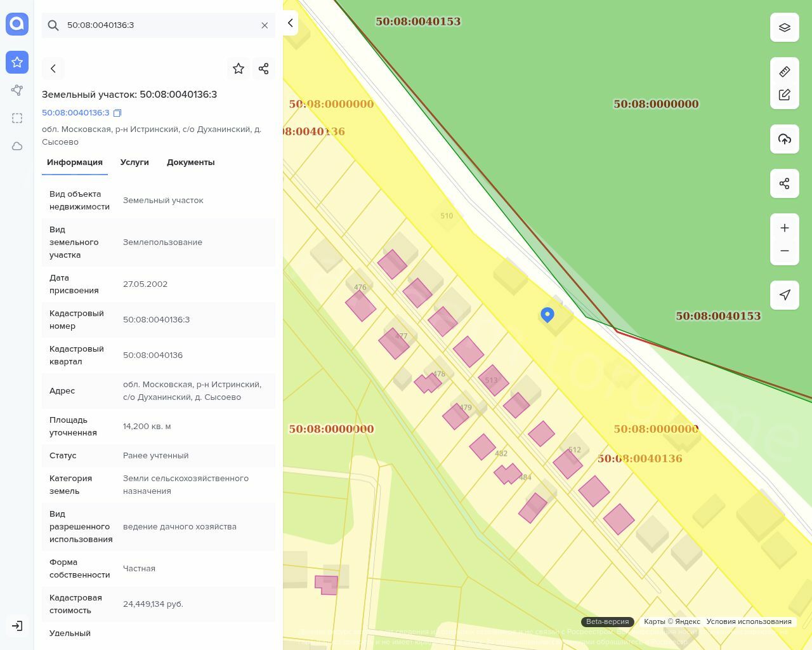Open Условия использования link
Screen dimensions: 812x650
[749, 622]
